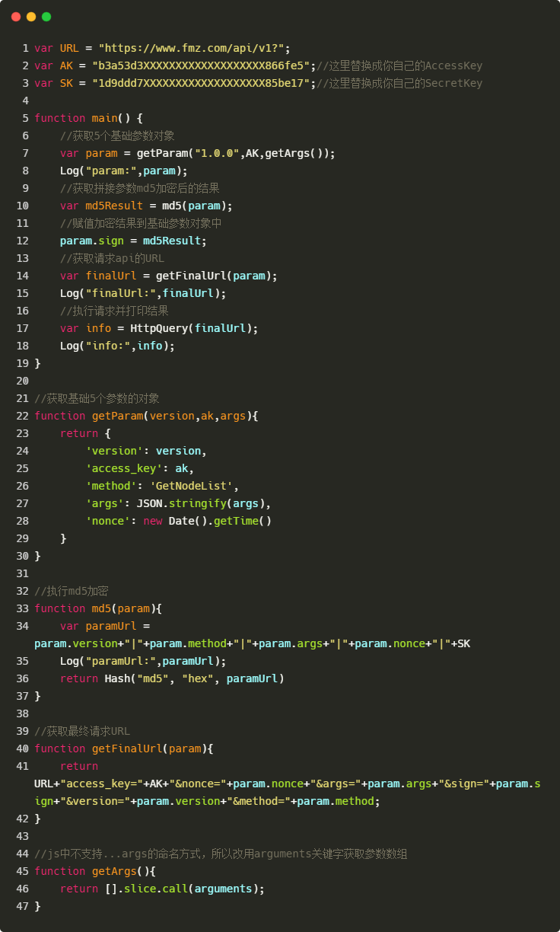Click the Log("param:",param) statement

tap(123, 171)
